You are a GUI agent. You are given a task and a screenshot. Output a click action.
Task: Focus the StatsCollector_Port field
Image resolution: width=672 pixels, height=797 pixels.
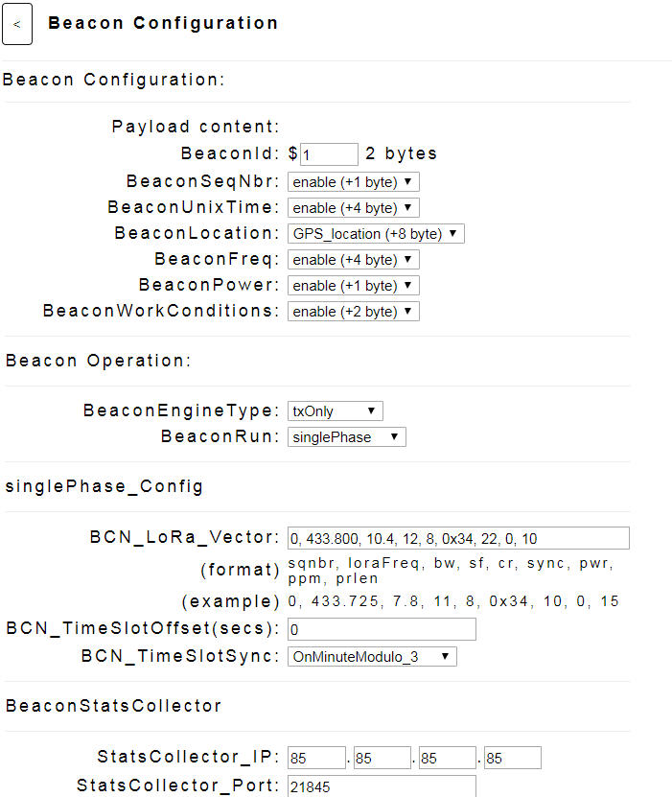[382, 786]
